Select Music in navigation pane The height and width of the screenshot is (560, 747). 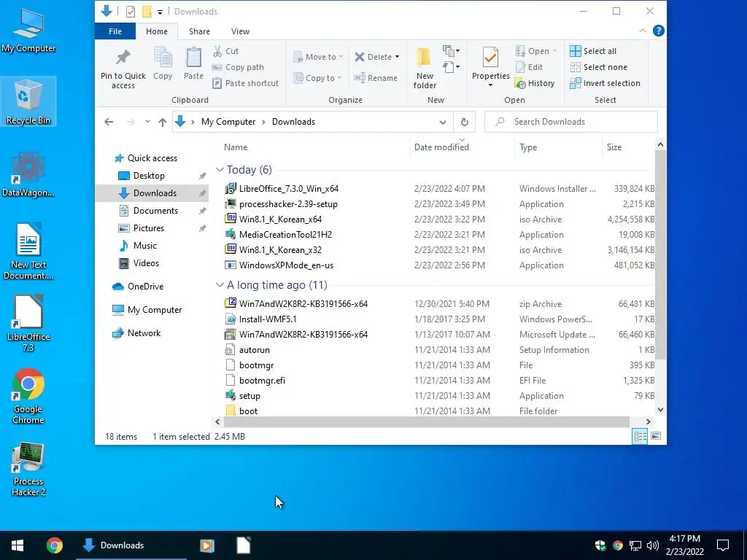pyautogui.click(x=145, y=246)
